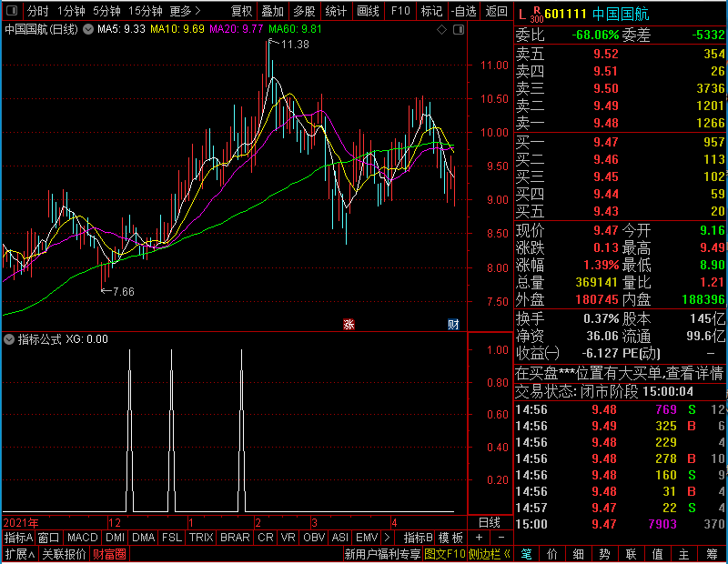Open 图文F10 link
Screen dimensions: 728x564
[445, 554]
